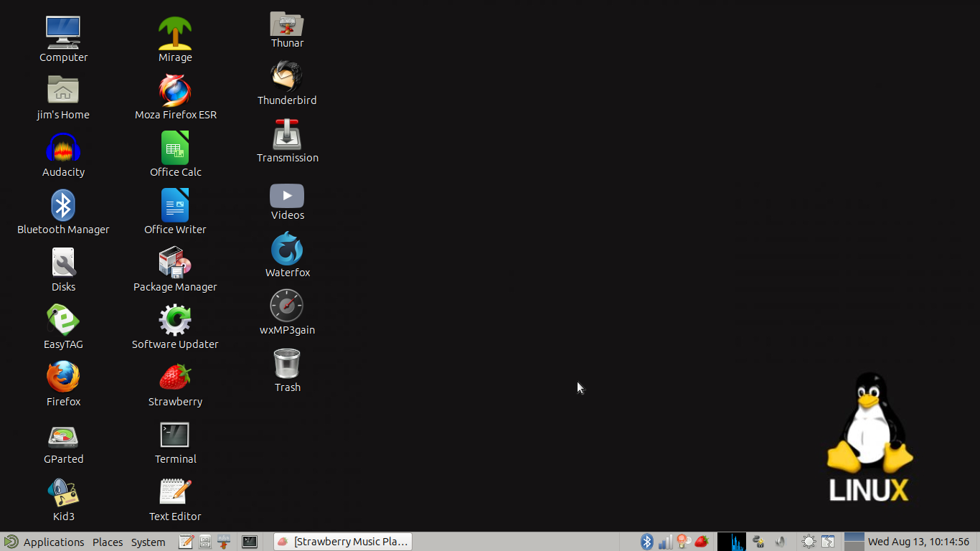Click the panel clock date and time
Viewport: 980px width, 551px height.
(x=918, y=542)
